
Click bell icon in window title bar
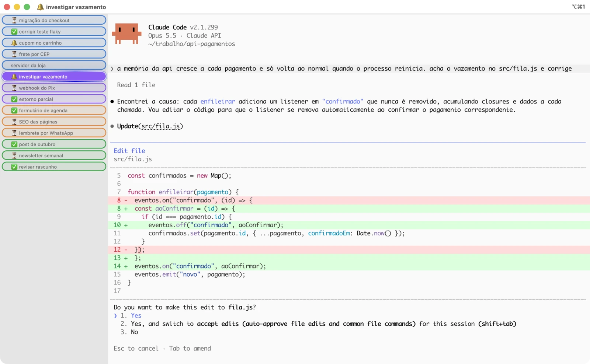[40, 7]
